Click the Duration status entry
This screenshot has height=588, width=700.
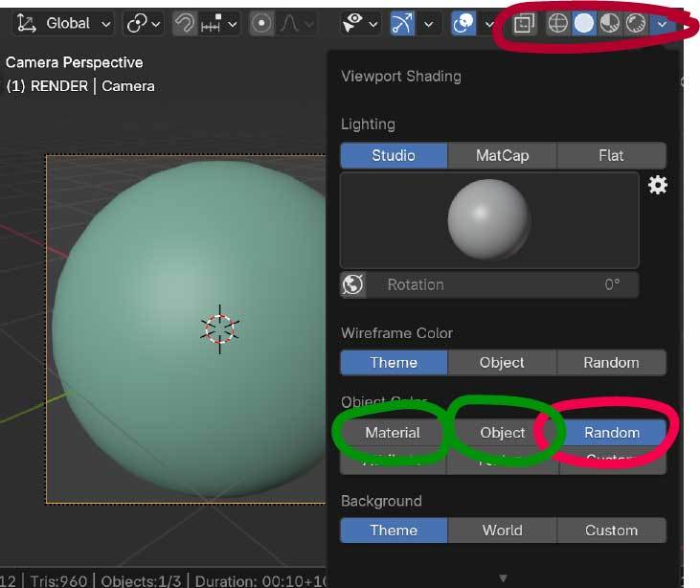coord(260,581)
